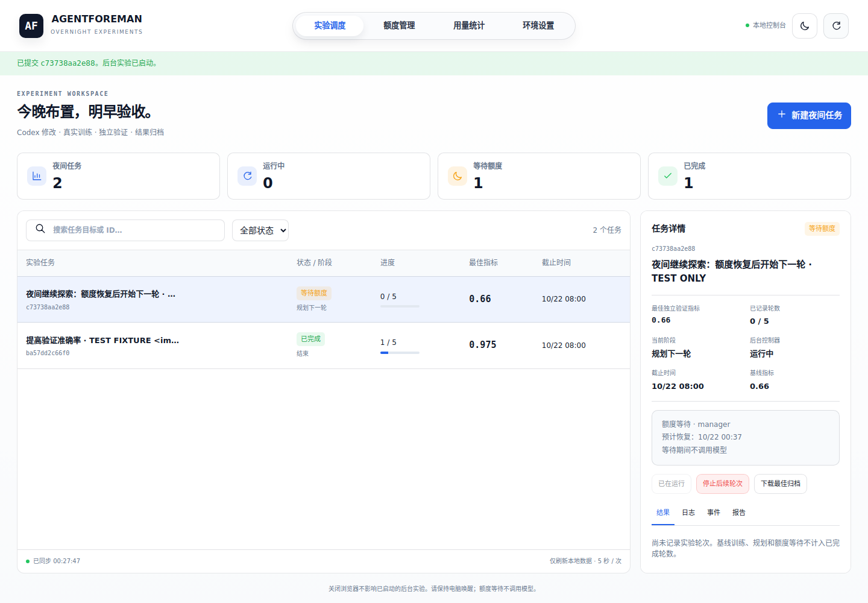The width and height of the screenshot is (868, 603).
Task: Click the 0 / 5 progress bar
Action: click(x=400, y=306)
